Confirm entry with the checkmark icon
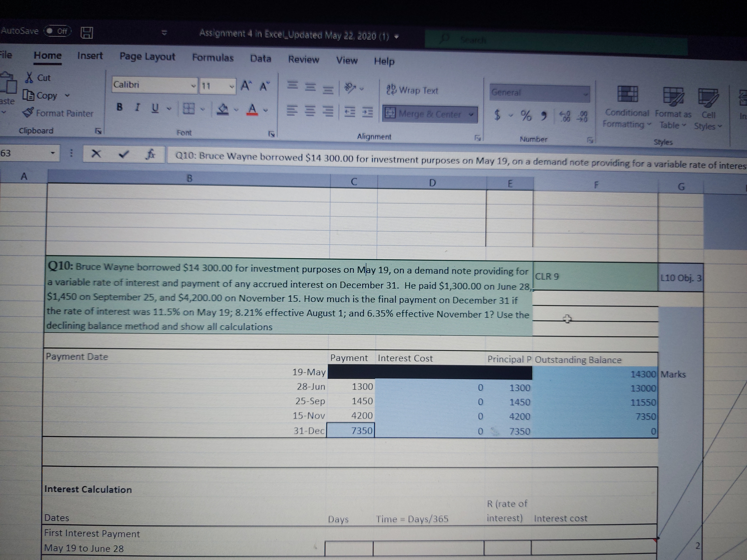The width and height of the screenshot is (747, 560). 124,154
